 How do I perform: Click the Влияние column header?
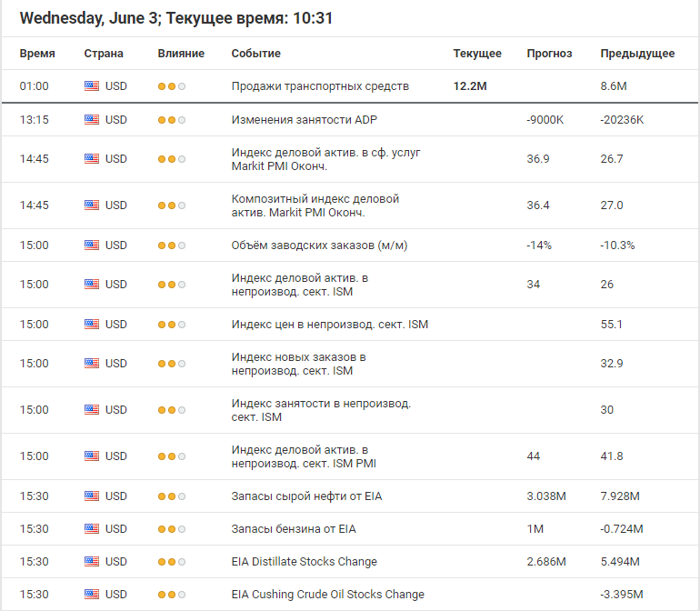tap(181, 53)
